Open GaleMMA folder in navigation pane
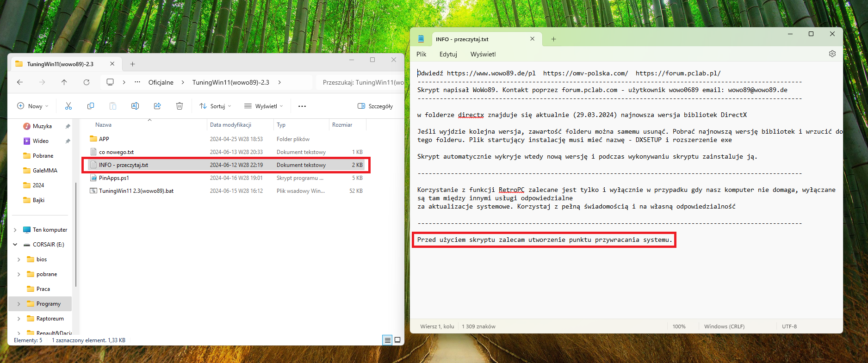This screenshot has height=363, width=868. click(x=45, y=171)
